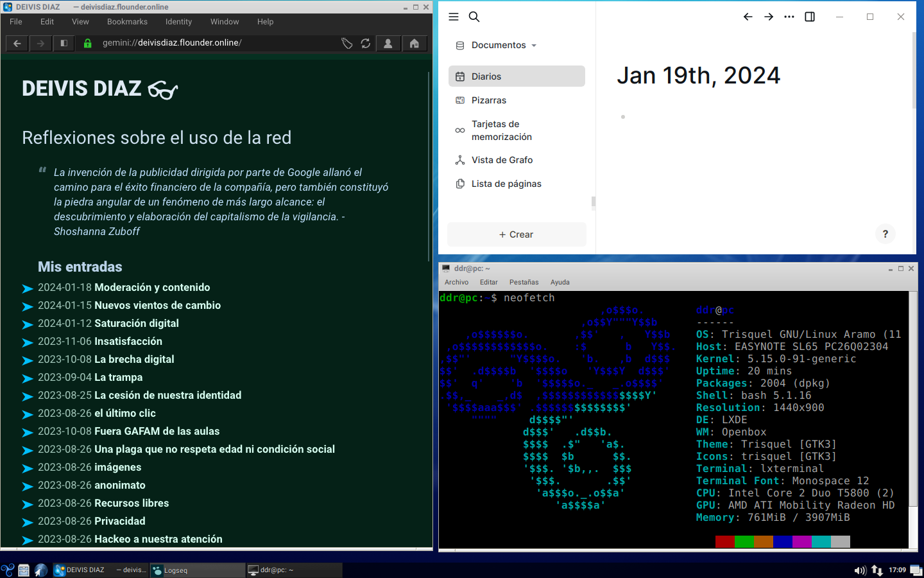
Task: Launch the web browser from the taskbar
Action: point(41,570)
